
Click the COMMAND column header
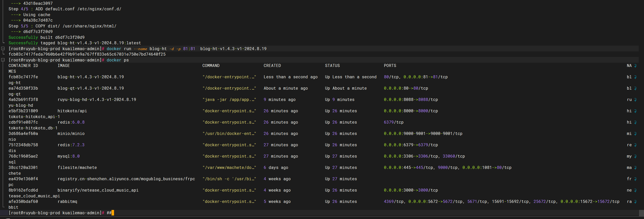(x=211, y=66)
